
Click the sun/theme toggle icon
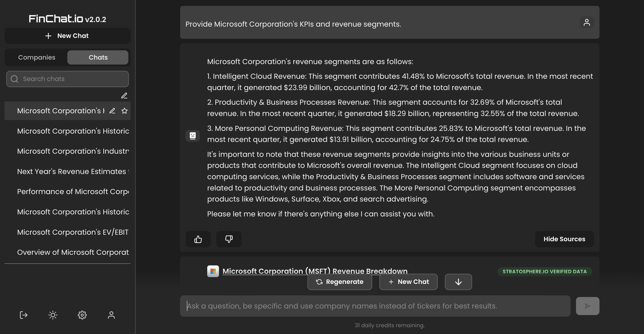click(x=53, y=315)
